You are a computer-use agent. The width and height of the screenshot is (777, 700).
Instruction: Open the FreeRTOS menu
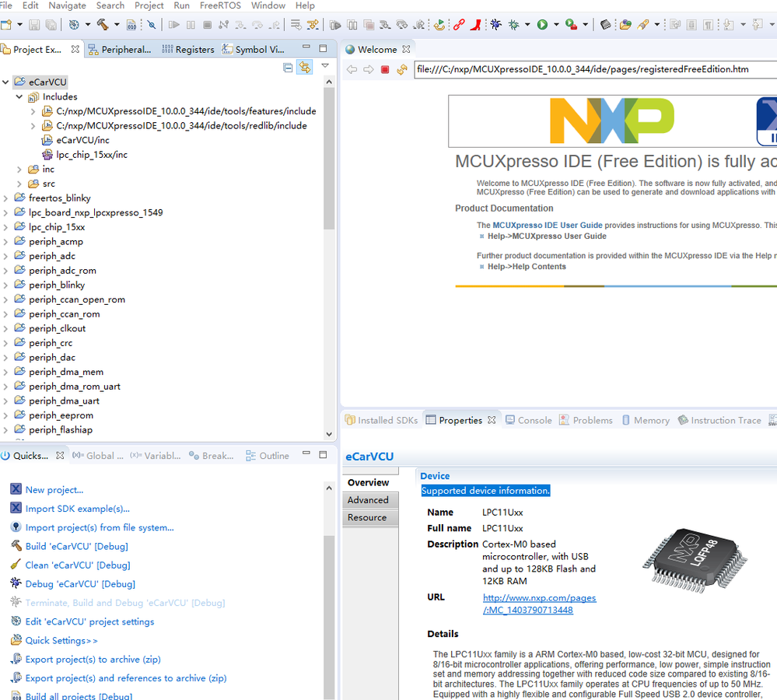click(x=220, y=5)
